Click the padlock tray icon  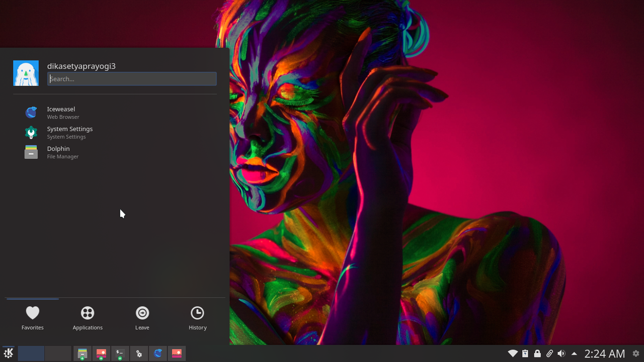[537, 353]
